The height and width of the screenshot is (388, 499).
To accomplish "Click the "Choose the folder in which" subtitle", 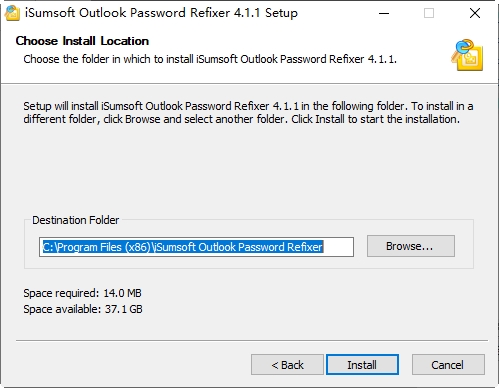I will coord(210,59).
